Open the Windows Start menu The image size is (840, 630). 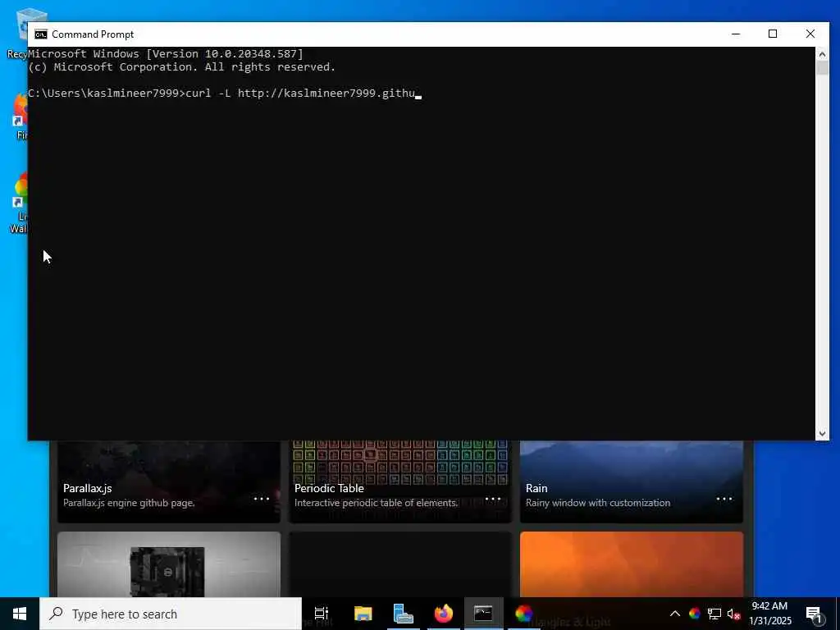point(20,614)
